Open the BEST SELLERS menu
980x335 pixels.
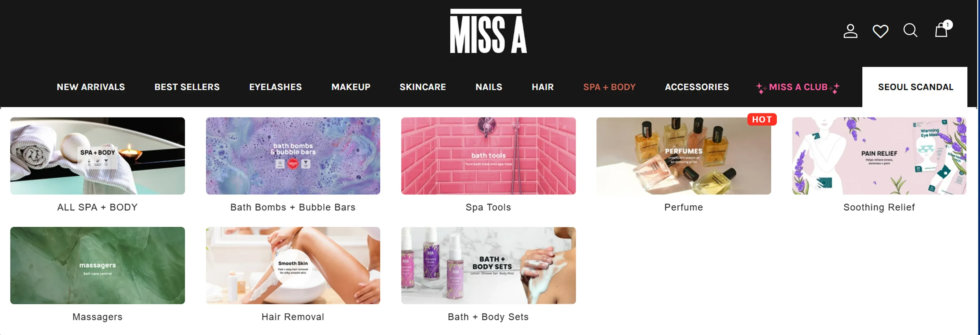(x=187, y=87)
